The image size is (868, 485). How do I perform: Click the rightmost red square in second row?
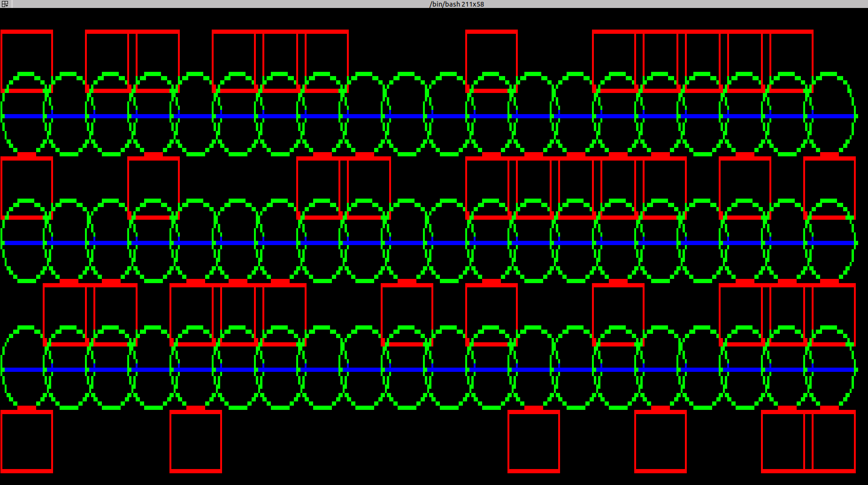(x=830, y=188)
